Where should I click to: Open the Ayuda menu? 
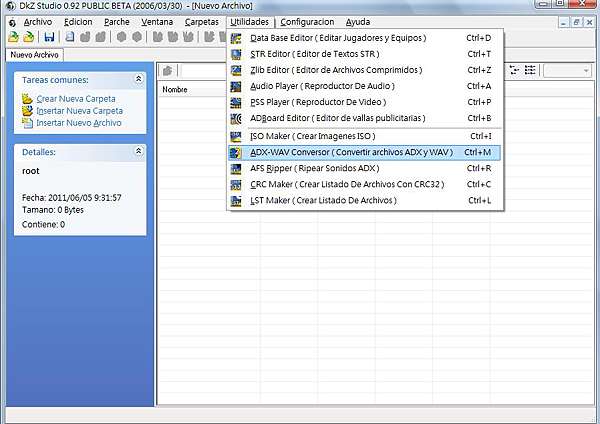(x=358, y=22)
